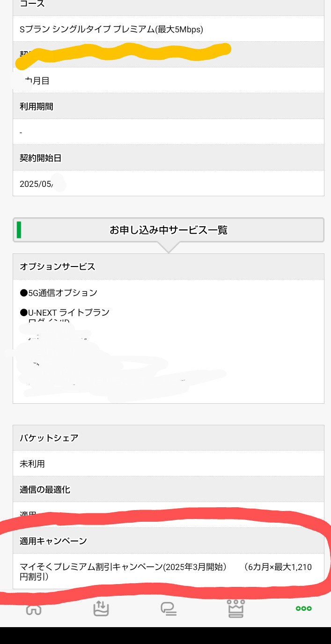Tap the chat message icon in bottom bar
The image size is (331, 644).
(x=169, y=608)
